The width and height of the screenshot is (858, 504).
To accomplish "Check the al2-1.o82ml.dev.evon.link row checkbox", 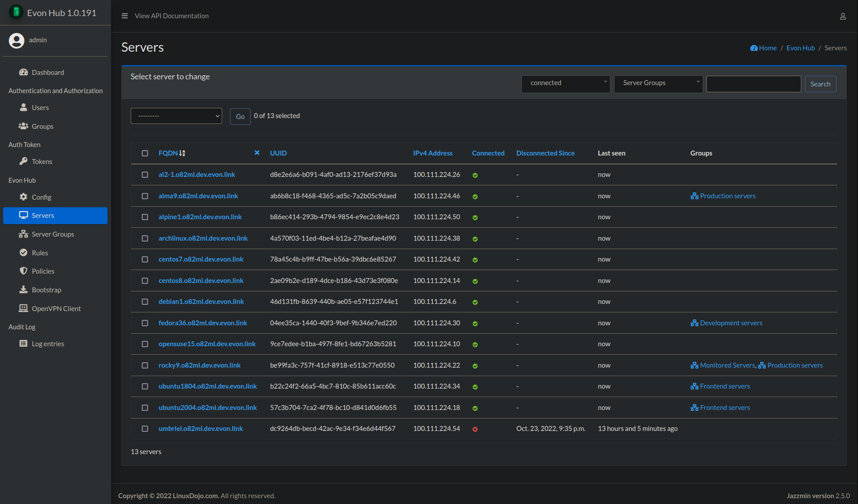I will pos(145,175).
